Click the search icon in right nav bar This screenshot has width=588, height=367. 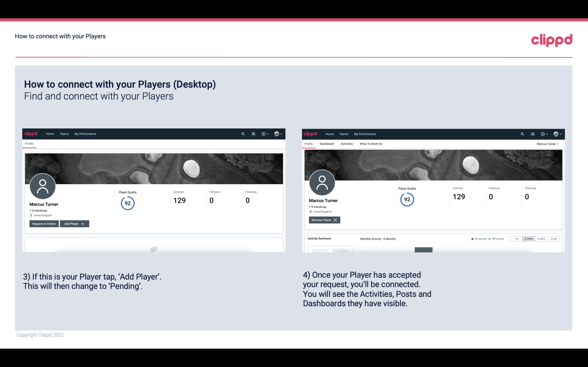click(522, 134)
